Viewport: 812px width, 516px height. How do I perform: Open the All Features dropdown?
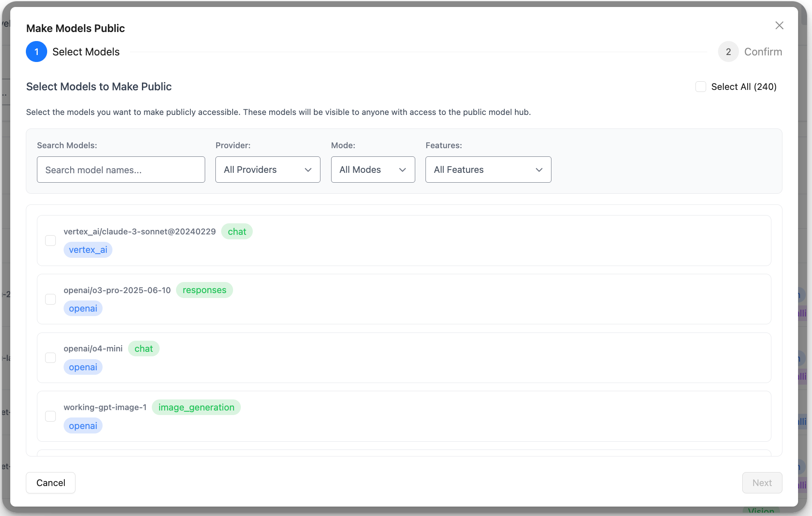coord(488,170)
